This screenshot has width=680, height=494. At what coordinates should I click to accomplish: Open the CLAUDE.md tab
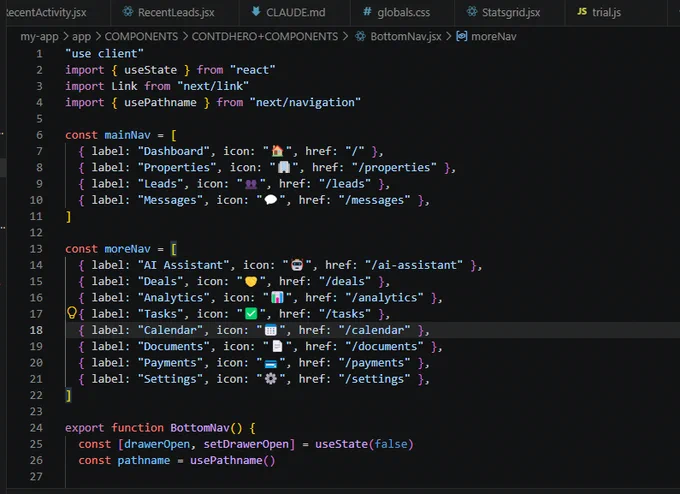tap(294, 12)
